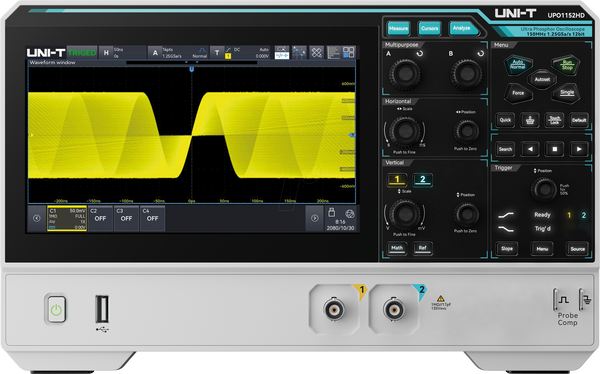The image size is (600, 374).
Task: Click the power button
Action: [x=56, y=309]
